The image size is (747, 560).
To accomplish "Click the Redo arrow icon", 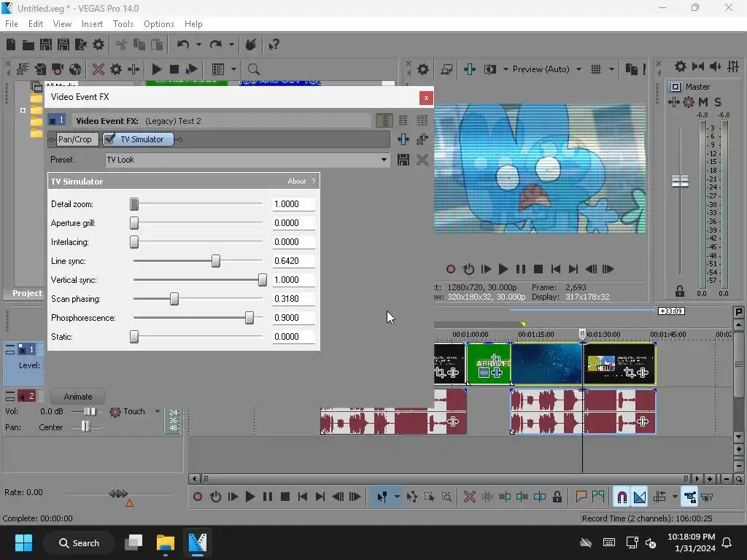I will pos(216,44).
